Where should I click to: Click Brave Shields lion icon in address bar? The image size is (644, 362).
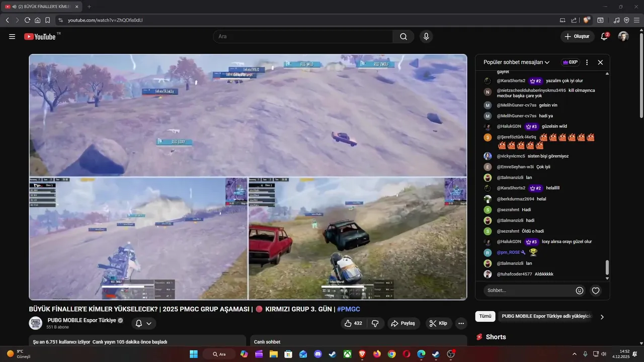point(587,20)
